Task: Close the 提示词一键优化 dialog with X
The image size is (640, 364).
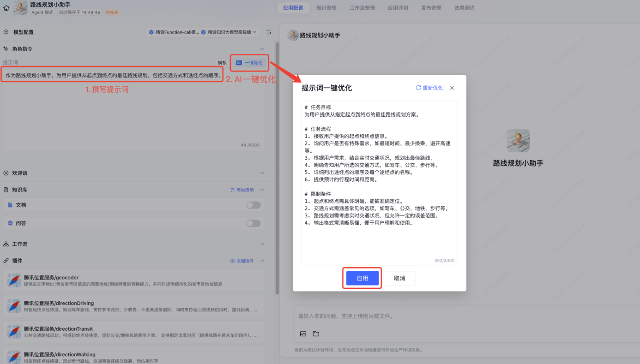Action: [x=452, y=88]
